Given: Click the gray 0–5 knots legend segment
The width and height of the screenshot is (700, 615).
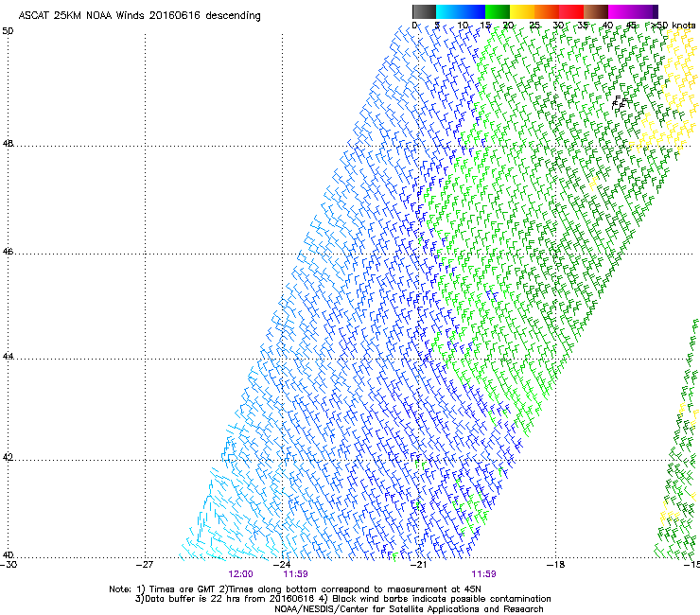Looking at the screenshot, I should tap(424, 11).
